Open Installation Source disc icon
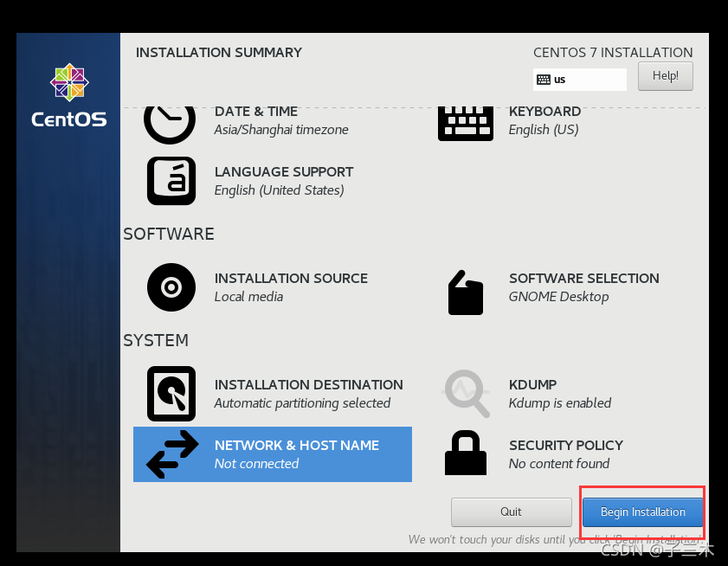728x566 pixels. click(x=171, y=287)
